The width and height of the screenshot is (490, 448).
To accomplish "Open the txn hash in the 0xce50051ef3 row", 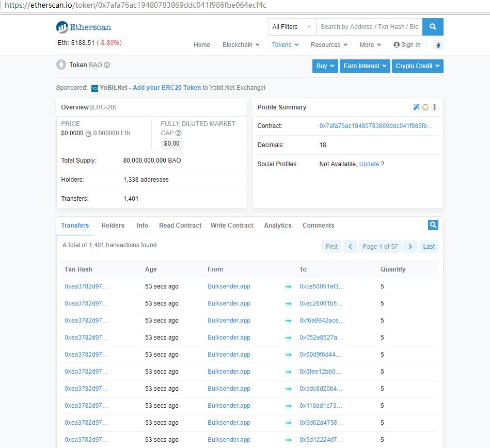I will click(86, 286).
